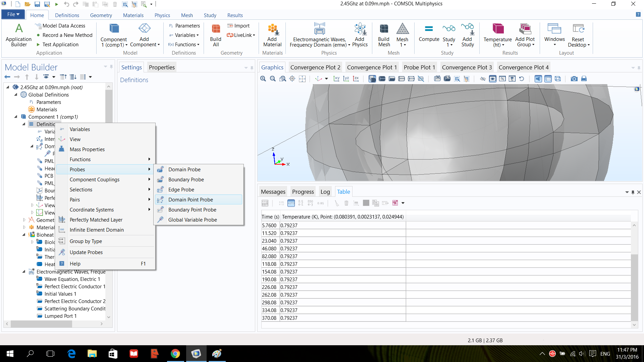The image size is (644, 362).
Task: Click the Zoom Out graphics icon
Action: (x=273, y=79)
